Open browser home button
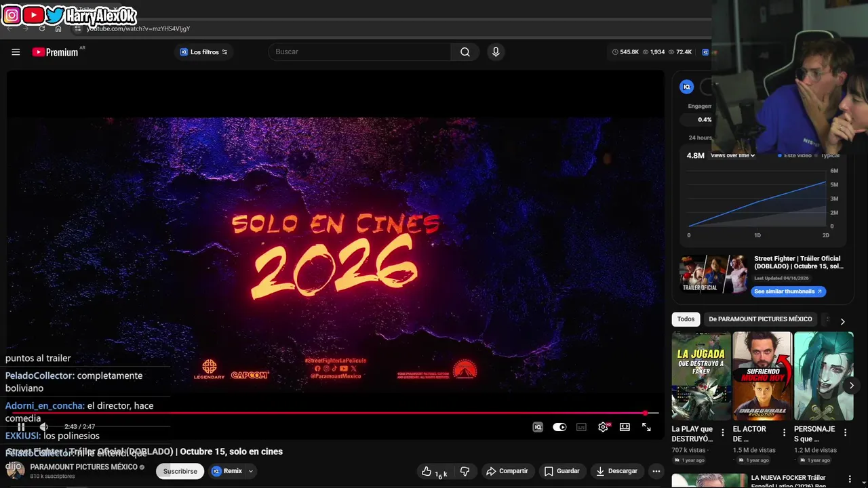 pos(58,28)
